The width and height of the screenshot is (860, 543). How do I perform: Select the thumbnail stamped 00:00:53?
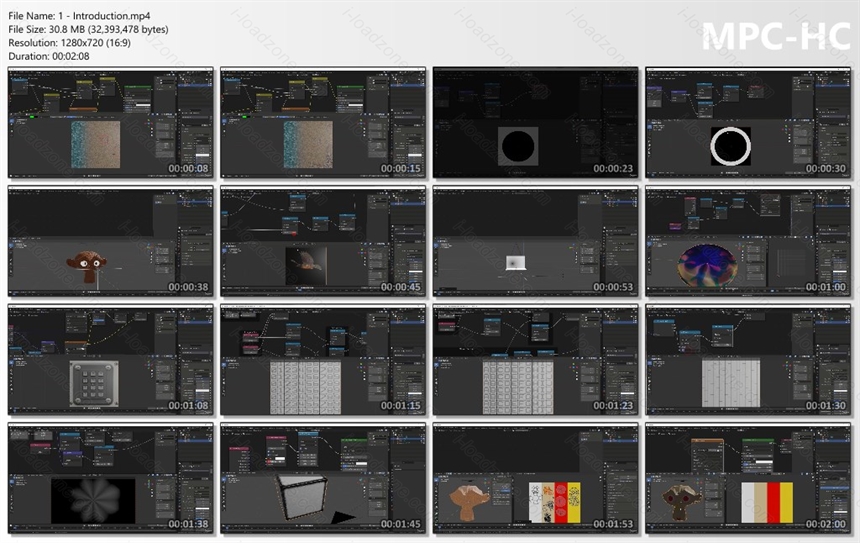tap(535, 241)
